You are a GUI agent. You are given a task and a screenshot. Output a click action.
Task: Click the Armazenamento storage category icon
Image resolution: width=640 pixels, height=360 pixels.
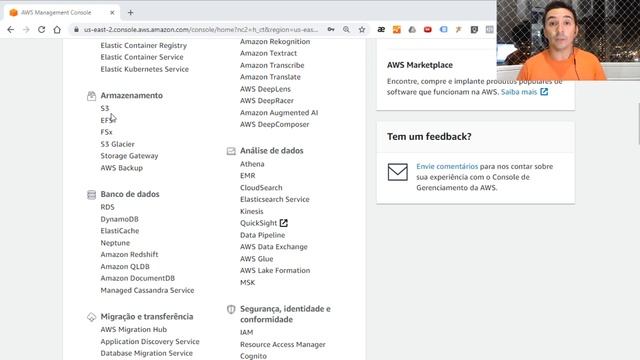click(x=91, y=96)
